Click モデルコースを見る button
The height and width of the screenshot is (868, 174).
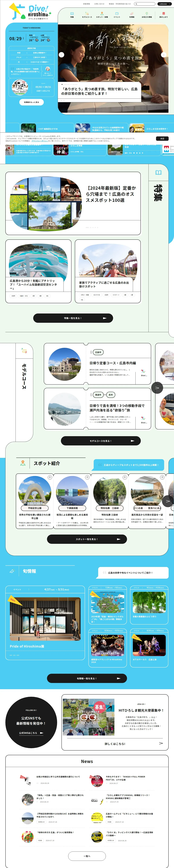click(x=101, y=441)
